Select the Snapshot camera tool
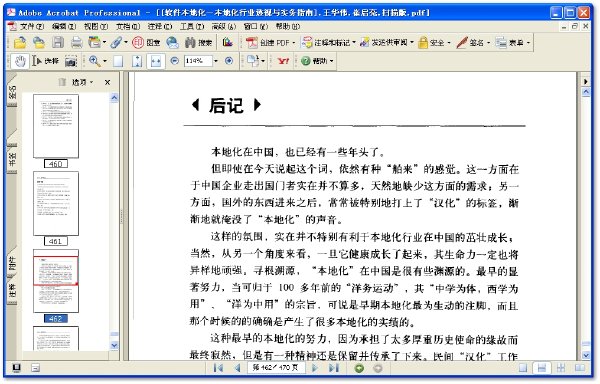Image resolution: width=600 pixels, height=384 pixels. click(x=70, y=61)
